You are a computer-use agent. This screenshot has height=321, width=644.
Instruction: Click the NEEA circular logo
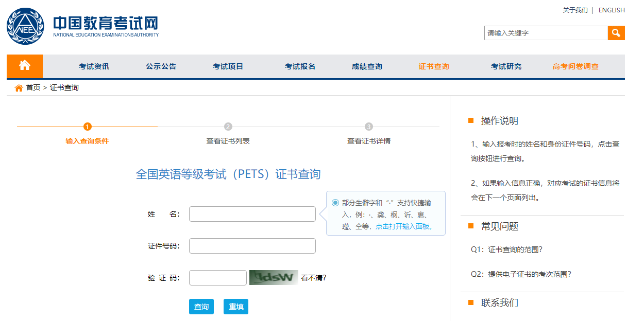pos(25,26)
